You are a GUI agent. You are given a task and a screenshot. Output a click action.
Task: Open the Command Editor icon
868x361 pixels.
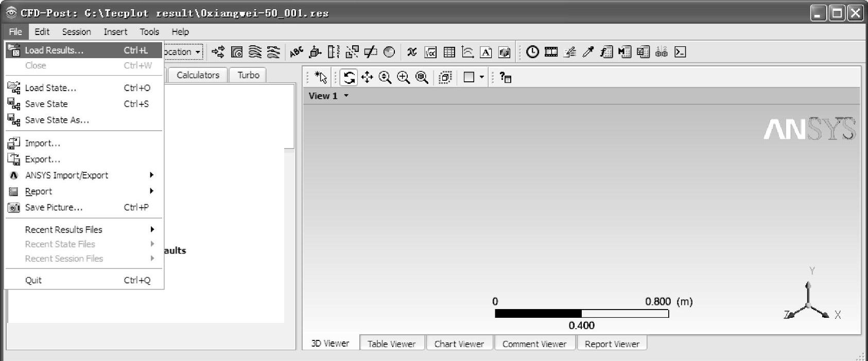[x=680, y=52]
